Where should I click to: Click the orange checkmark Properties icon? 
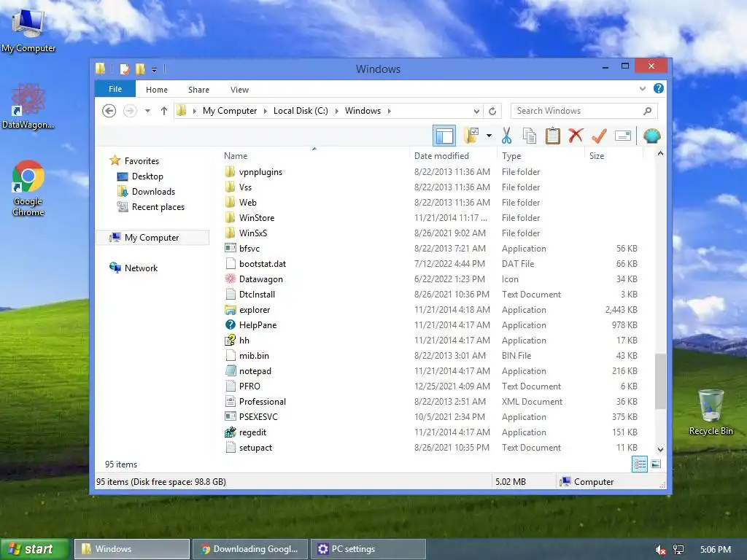pyautogui.click(x=599, y=136)
